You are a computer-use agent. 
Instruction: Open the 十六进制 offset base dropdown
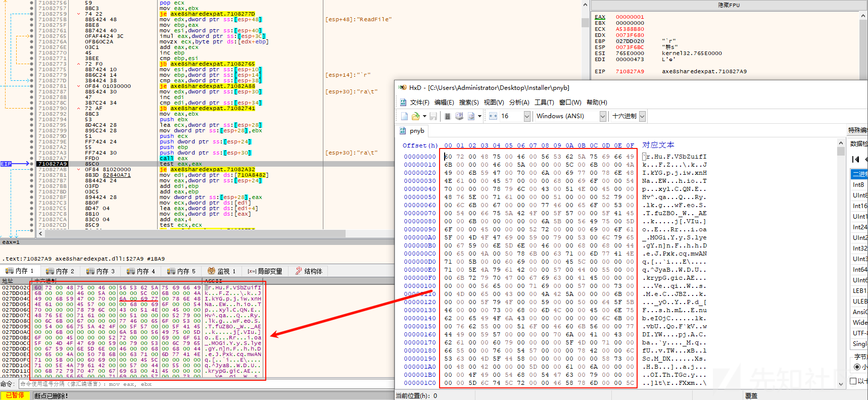(x=642, y=116)
